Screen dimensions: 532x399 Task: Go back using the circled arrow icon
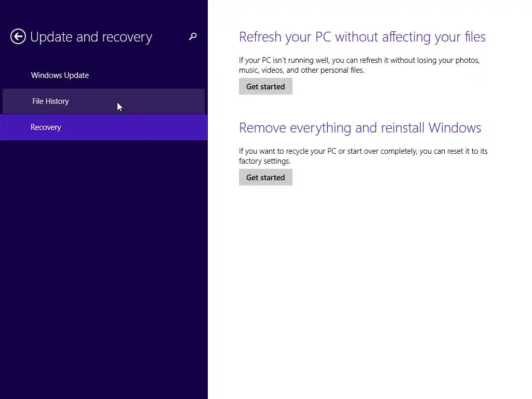click(x=18, y=36)
